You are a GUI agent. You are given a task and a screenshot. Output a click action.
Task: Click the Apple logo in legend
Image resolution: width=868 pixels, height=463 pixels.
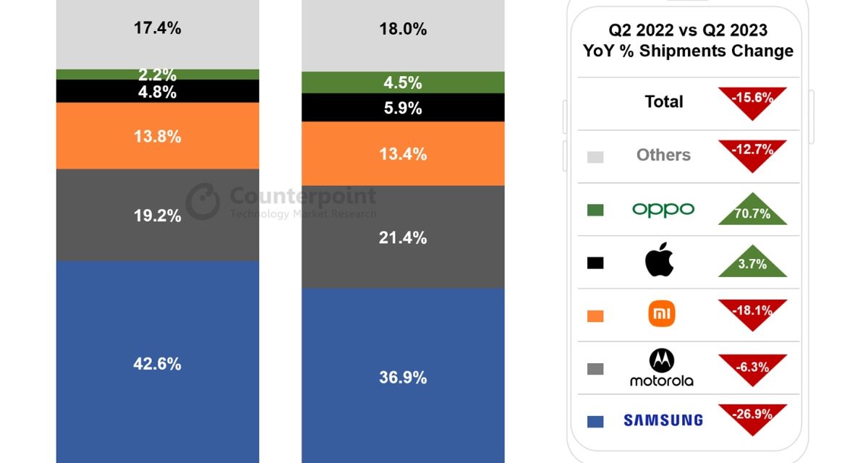659,261
